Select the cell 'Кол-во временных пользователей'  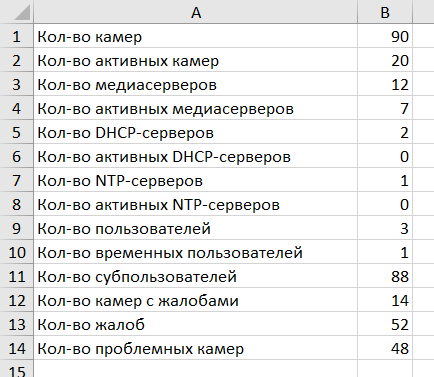(196, 252)
